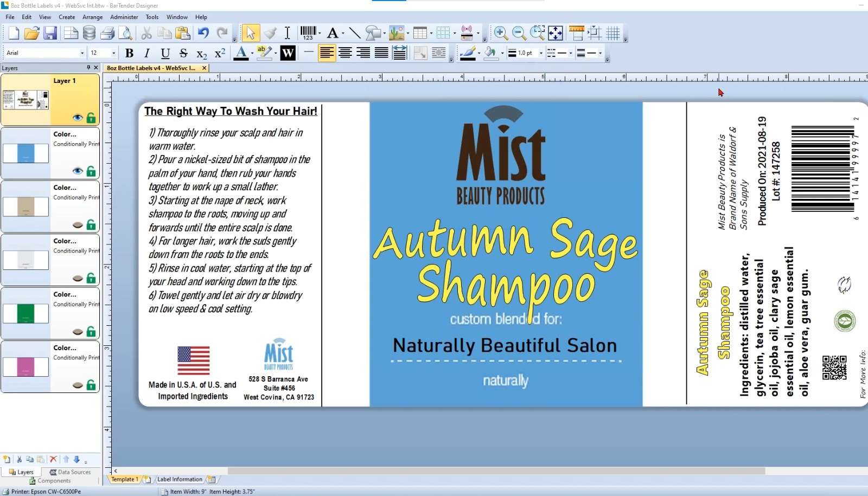Click the Fit to Window zoom icon
Image resolution: width=868 pixels, height=496 pixels.
pyautogui.click(x=556, y=34)
